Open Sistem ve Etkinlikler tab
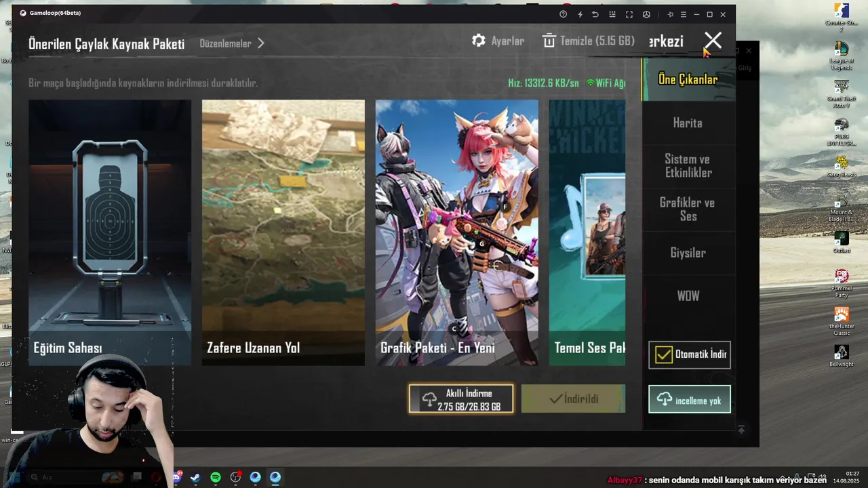This screenshot has width=868, height=488. tap(688, 166)
